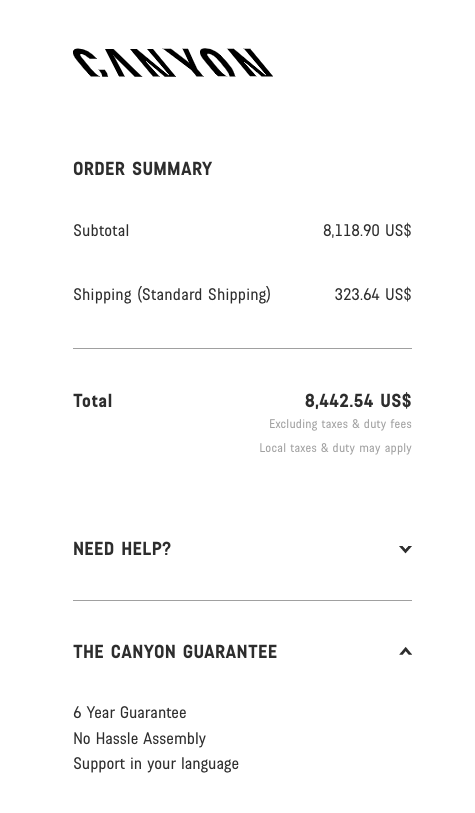Click the 323.64 US$ shipping cost
The width and height of the screenshot is (475, 813).
[x=373, y=295]
